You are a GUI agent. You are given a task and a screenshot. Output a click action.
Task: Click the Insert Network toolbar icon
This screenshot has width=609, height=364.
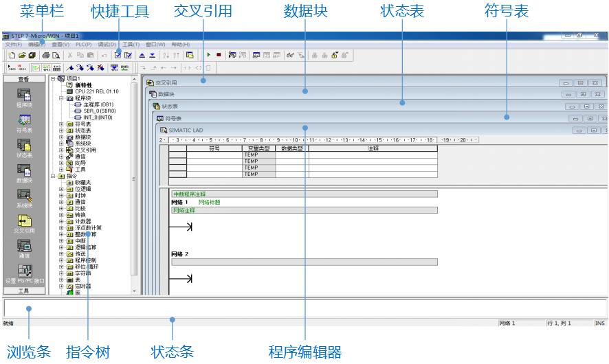click(12, 68)
